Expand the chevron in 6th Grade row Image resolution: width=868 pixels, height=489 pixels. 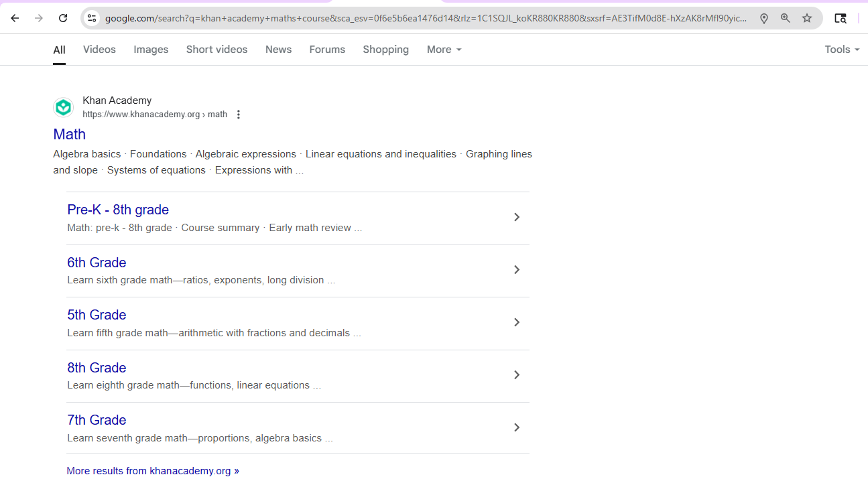tap(517, 270)
